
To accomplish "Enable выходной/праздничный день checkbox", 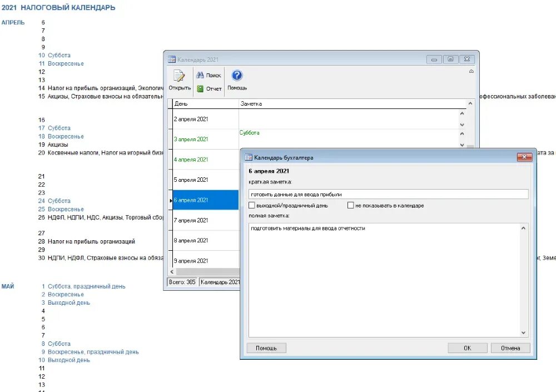I will pyautogui.click(x=252, y=205).
